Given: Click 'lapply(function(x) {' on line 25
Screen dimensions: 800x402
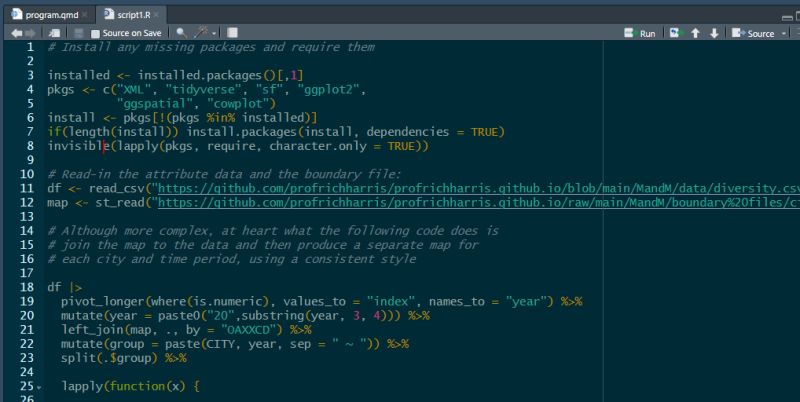Looking at the screenshot, I should pyautogui.click(x=130, y=386).
